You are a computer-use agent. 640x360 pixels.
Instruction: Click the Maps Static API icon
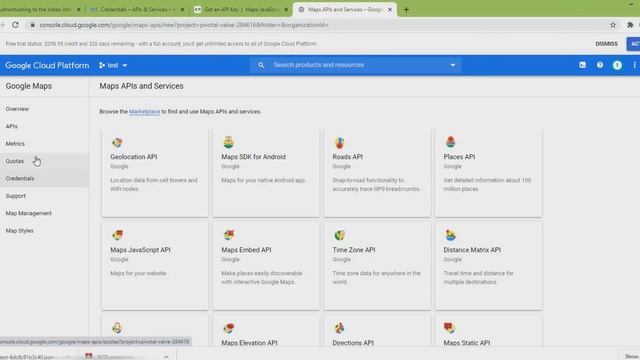pyautogui.click(x=449, y=328)
